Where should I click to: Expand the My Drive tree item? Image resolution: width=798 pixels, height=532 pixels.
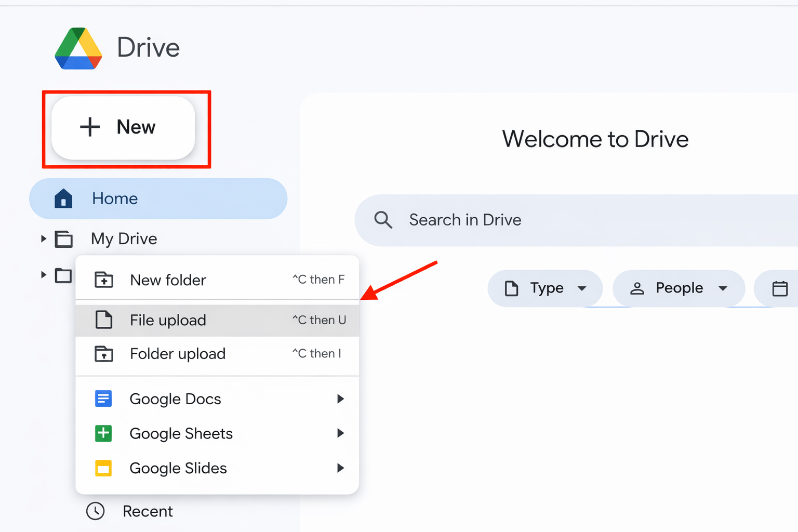[43, 238]
